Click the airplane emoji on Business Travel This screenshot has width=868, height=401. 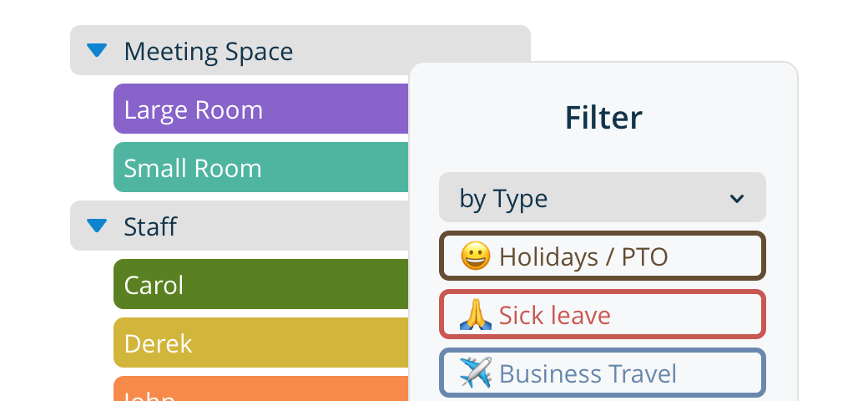(x=476, y=373)
